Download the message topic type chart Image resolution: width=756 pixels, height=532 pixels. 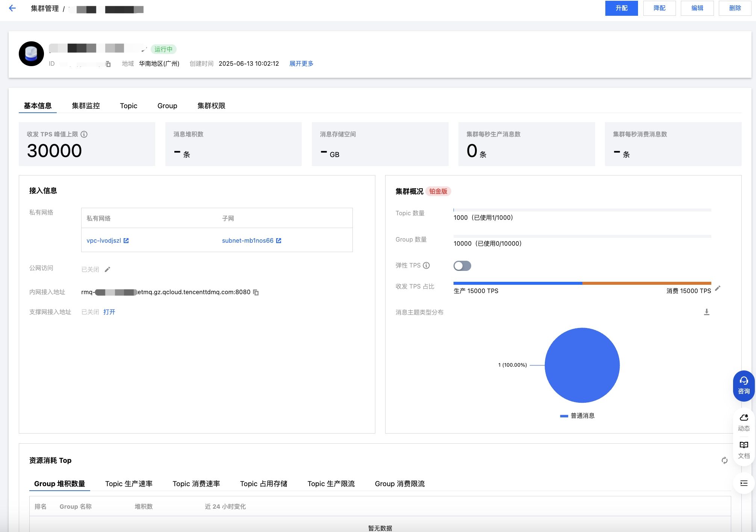tap(706, 312)
